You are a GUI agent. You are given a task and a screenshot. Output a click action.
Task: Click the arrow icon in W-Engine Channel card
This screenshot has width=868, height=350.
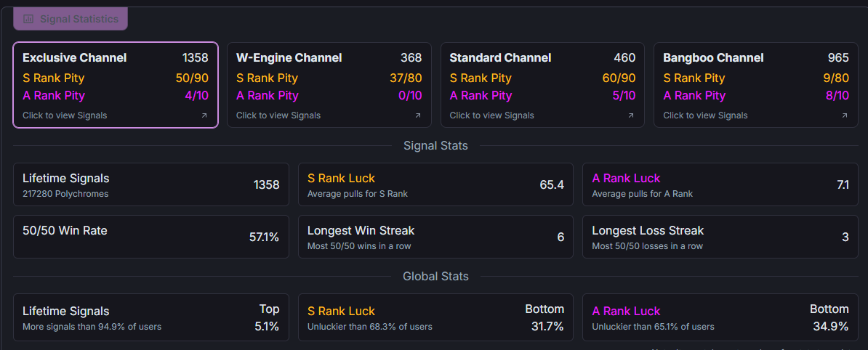pyautogui.click(x=418, y=115)
